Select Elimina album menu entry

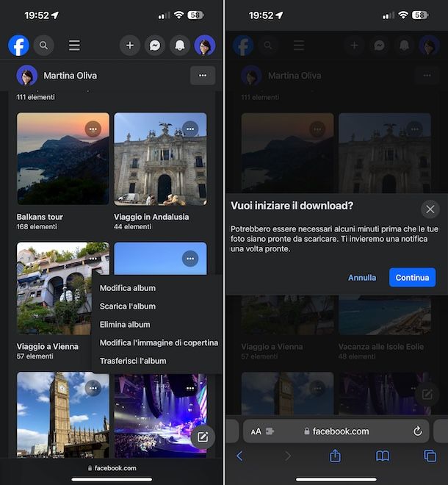click(x=125, y=325)
